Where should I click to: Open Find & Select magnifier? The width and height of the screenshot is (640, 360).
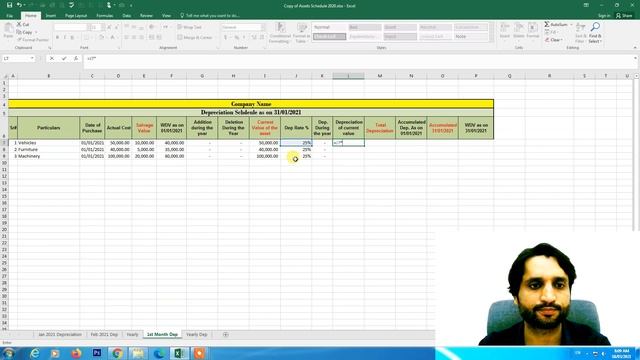tap(595, 32)
